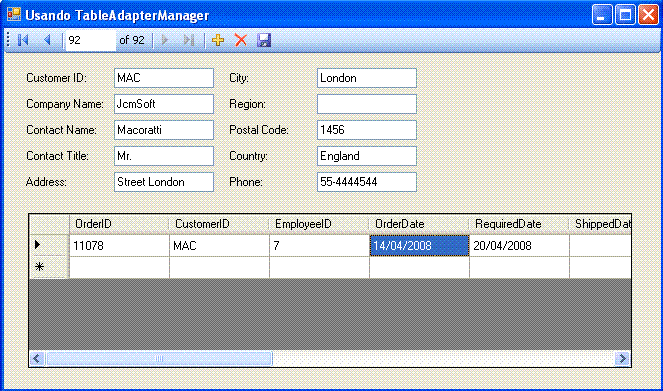Screen dimensions: 663x391
Task: Focus the City field containing London
Action: (367, 78)
